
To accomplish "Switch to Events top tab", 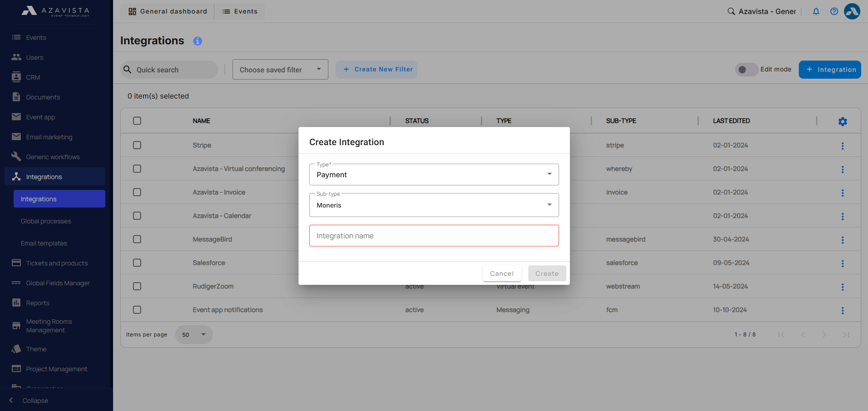I will [x=240, y=11].
